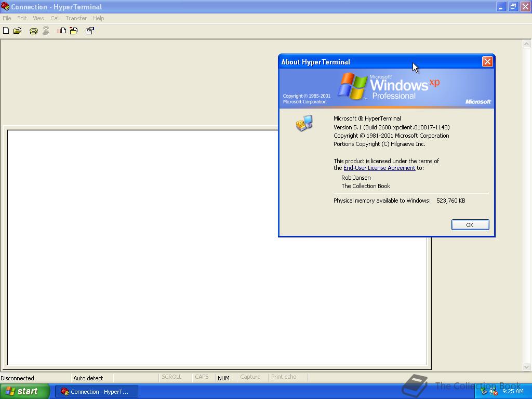Screen dimensions: 532x399
Task: Click The Collection Book licensee organization text
Action: (366, 186)
